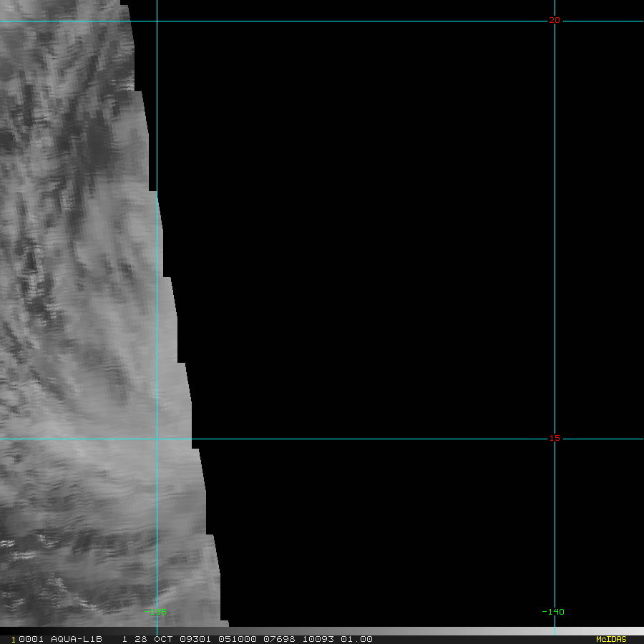Click the 051000 time value

point(238,639)
